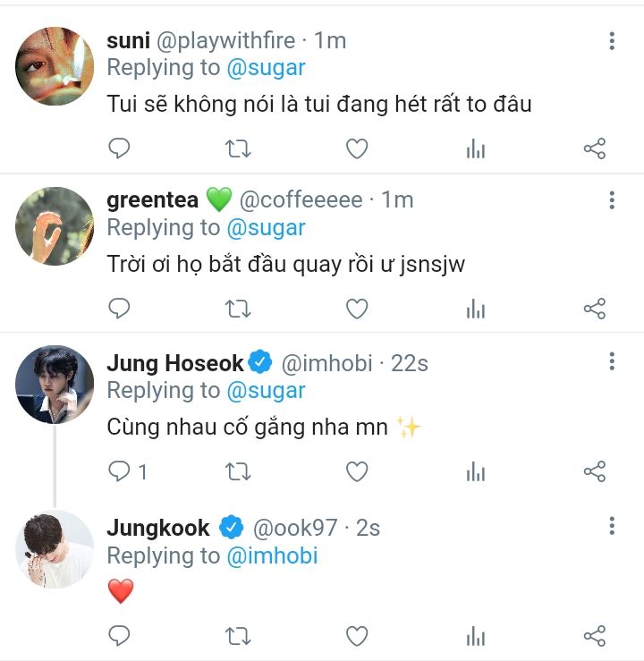Reply to Jung Hoseok's tweet

click(119, 470)
